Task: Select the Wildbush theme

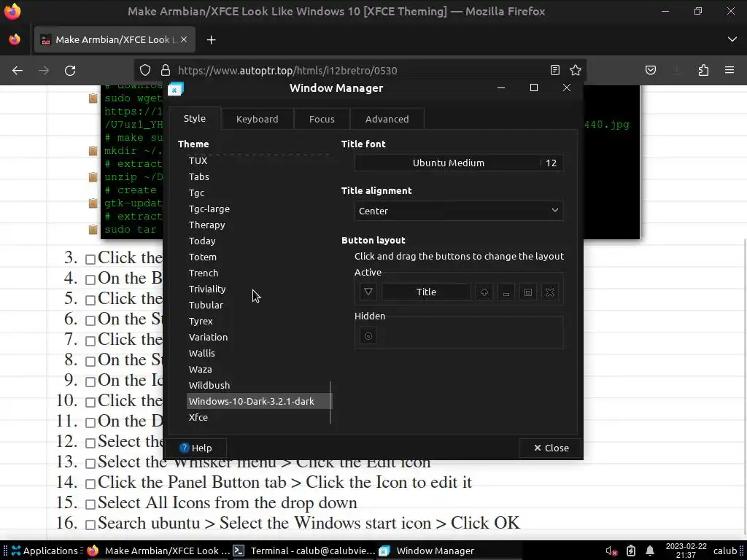Action: pos(259,385)
